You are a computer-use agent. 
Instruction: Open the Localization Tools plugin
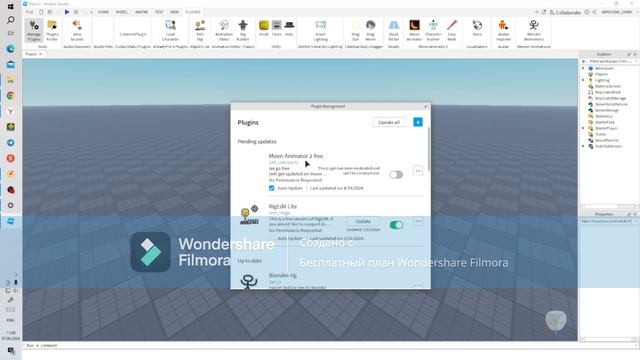pos(477,29)
